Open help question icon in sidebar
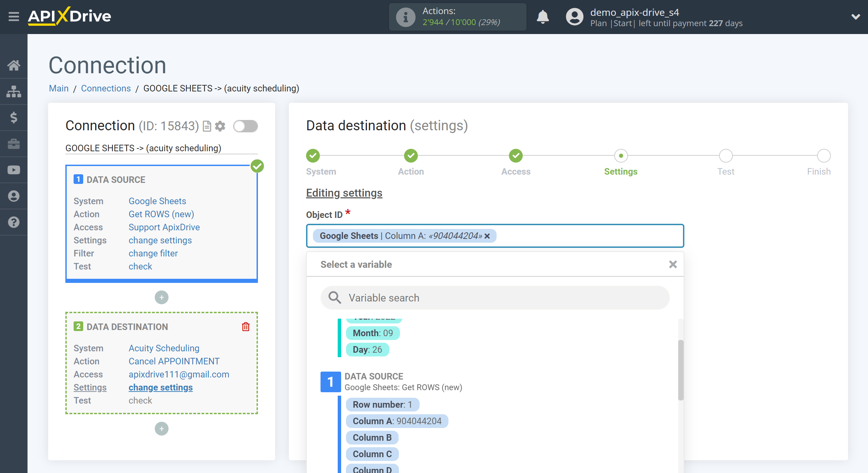The height and width of the screenshot is (473, 868). coord(14,222)
